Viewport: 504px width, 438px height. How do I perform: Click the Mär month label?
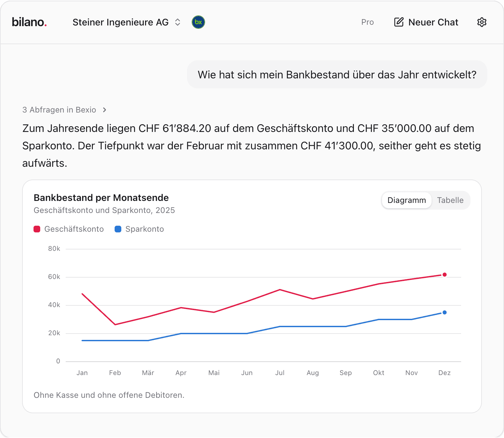coord(148,373)
